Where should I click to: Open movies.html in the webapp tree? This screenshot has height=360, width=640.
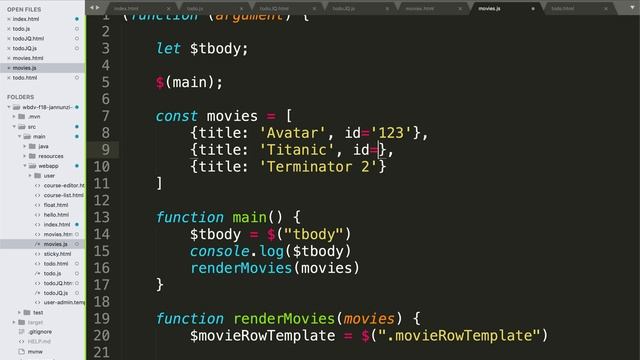tap(58, 234)
